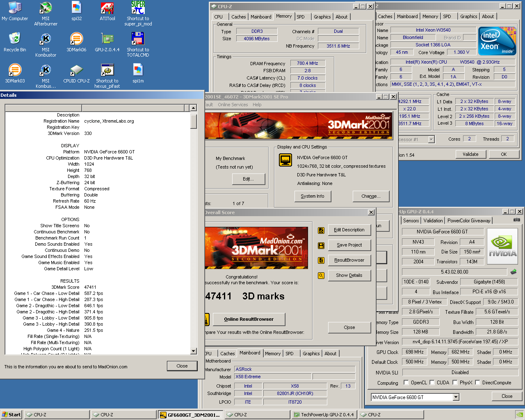Click the Details list scrollbar down arrow
Viewport: 525px width, 420px height.
194,351
